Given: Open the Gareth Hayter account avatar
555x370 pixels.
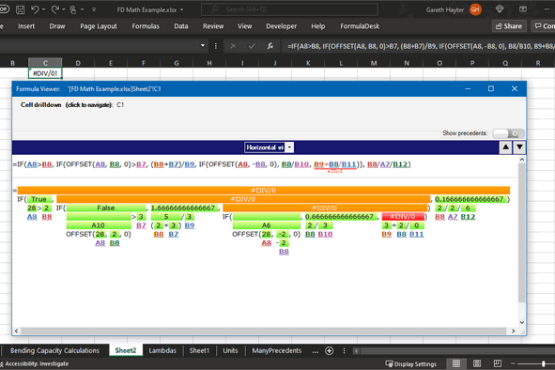Looking at the screenshot, I should (x=475, y=10).
